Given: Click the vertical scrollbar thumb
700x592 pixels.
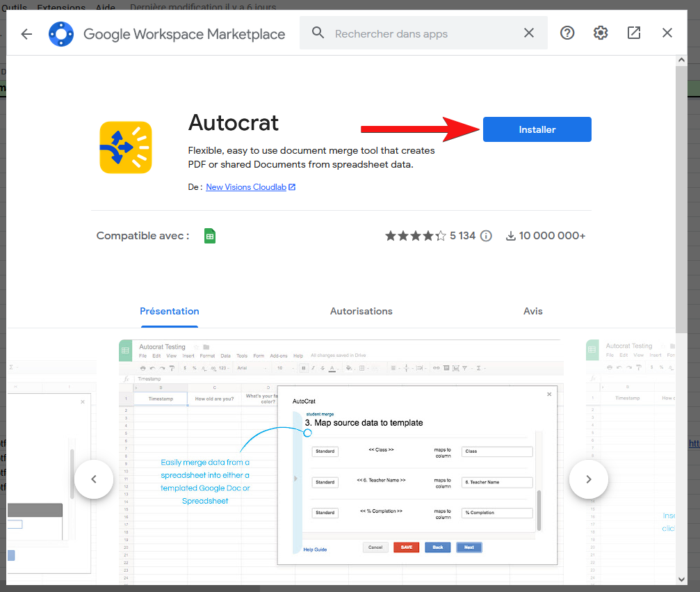Looking at the screenshot, I should pyautogui.click(x=681, y=199).
